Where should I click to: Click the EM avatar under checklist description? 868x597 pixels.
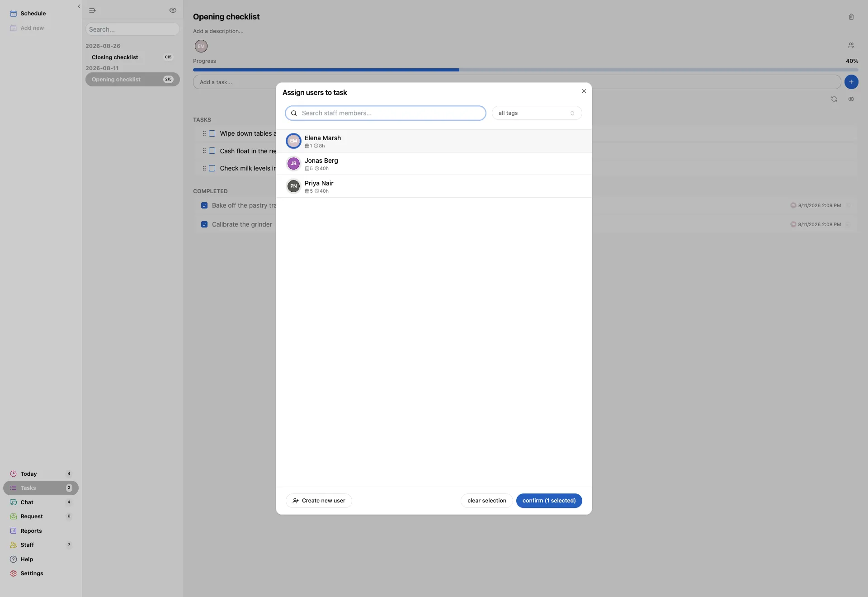pyautogui.click(x=201, y=46)
